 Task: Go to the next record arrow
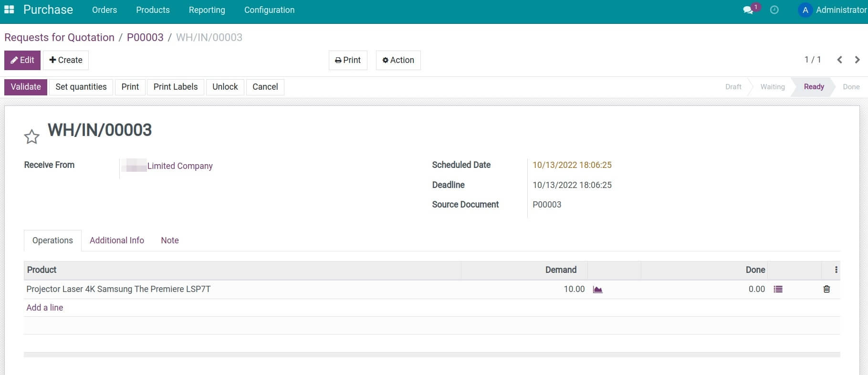click(857, 60)
